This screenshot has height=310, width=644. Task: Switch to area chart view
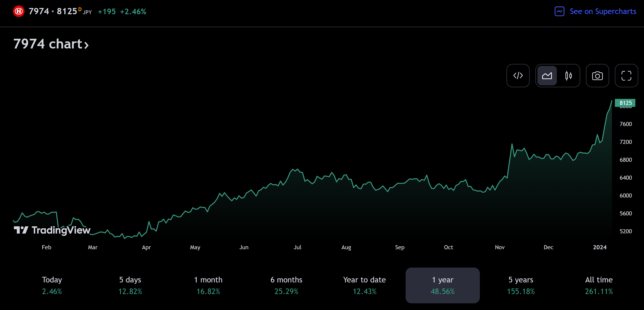547,76
